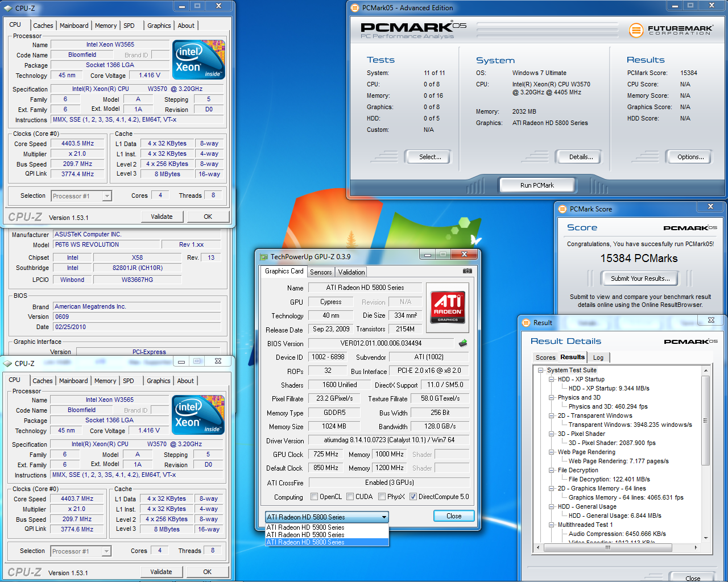Image resolution: width=728 pixels, height=582 pixels.
Task: Click the "Enabled (3 GPUs)" ATI CrossFire field
Action: click(x=389, y=483)
